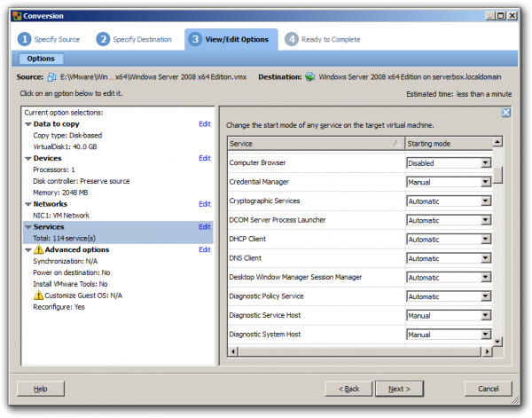Viewport: 532px width, 418px height.
Task: Click the Conversion window title icon
Action: [x=17, y=16]
